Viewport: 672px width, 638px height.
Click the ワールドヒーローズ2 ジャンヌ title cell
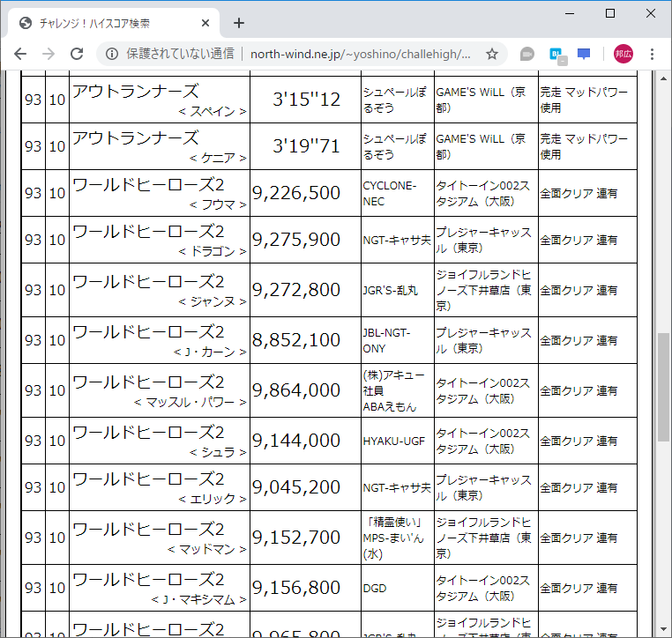[x=160, y=290]
